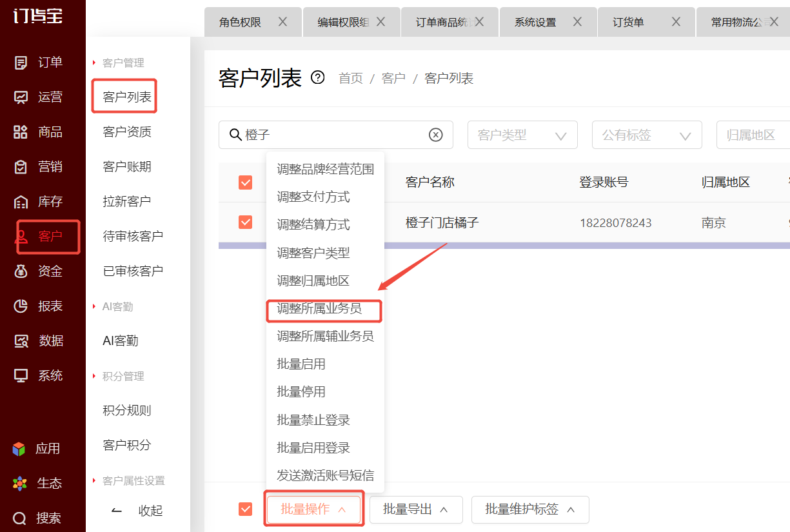Open the 数据 data sidebar icon

[21, 341]
